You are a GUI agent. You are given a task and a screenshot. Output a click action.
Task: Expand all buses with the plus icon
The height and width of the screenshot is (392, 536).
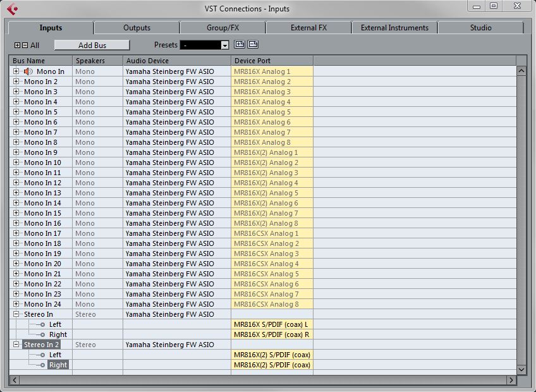(18, 45)
